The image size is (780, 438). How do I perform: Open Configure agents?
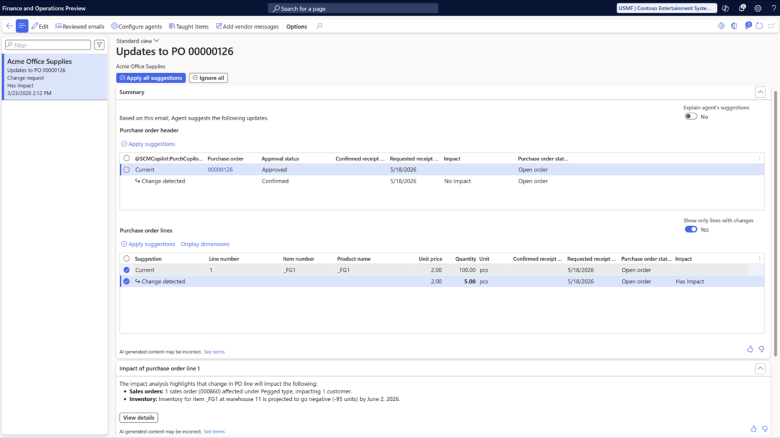coord(136,26)
